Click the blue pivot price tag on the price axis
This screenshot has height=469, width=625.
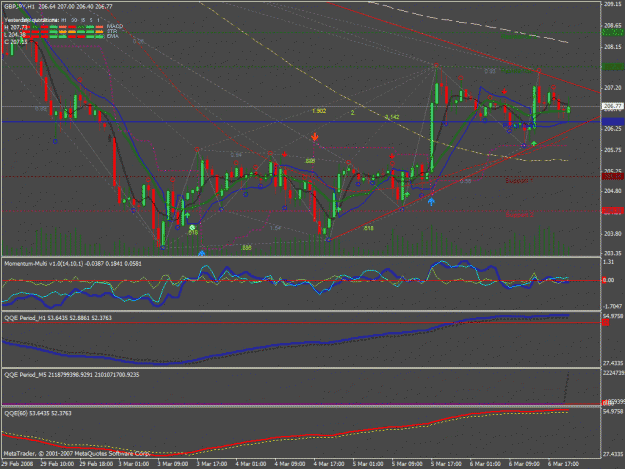pyautogui.click(x=612, y=122)
